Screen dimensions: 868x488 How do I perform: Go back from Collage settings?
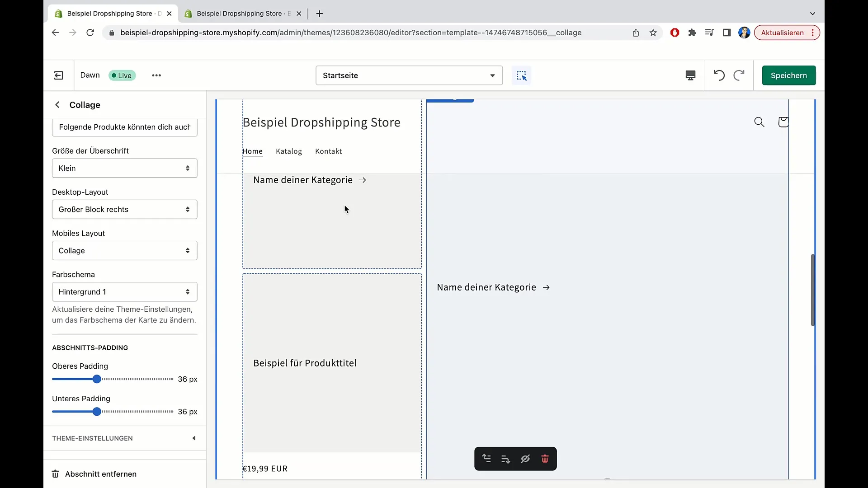coord(57,105)
